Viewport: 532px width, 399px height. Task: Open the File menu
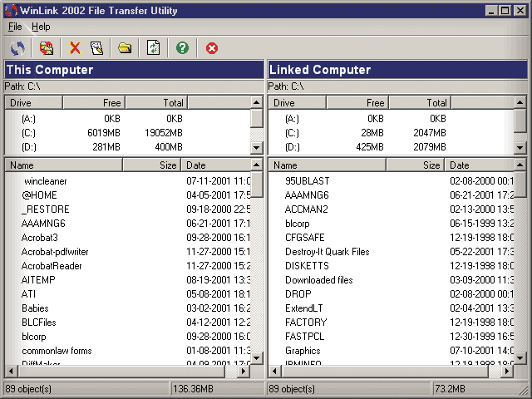(15, 27)
